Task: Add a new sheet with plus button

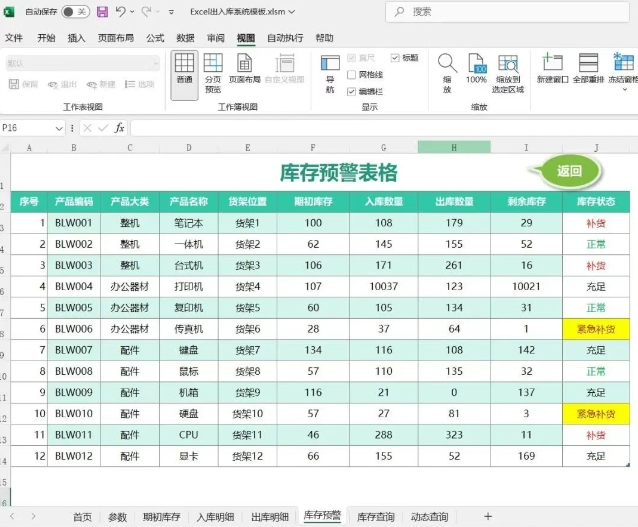Action: point(488,516)
